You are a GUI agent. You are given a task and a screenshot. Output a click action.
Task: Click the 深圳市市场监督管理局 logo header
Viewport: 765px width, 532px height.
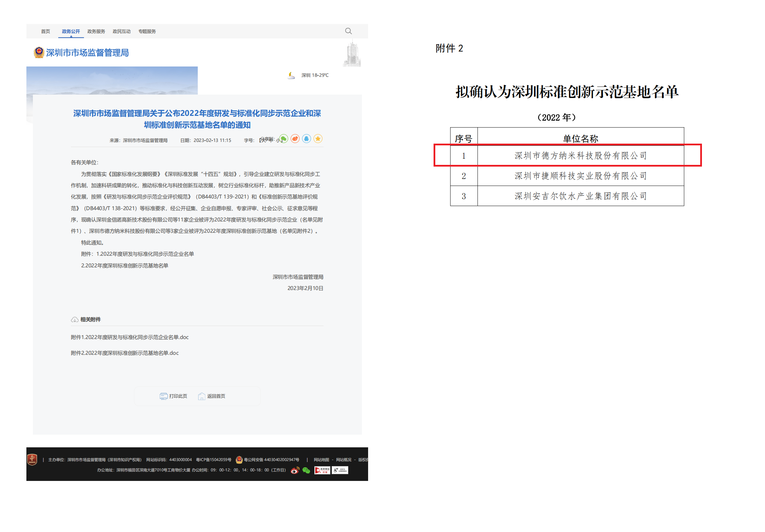82,52
